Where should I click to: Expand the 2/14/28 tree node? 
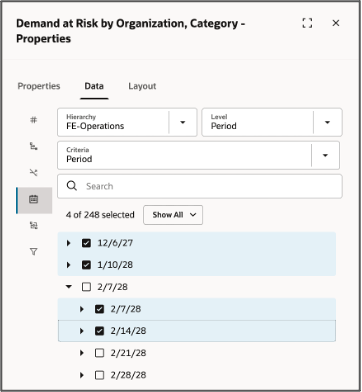point(82,331)
